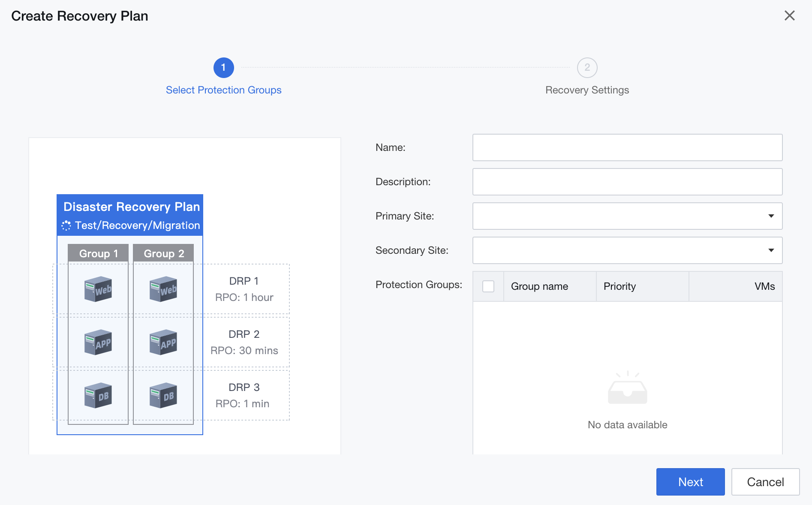Click step 2 circle in the wizard

coord(587,68)
